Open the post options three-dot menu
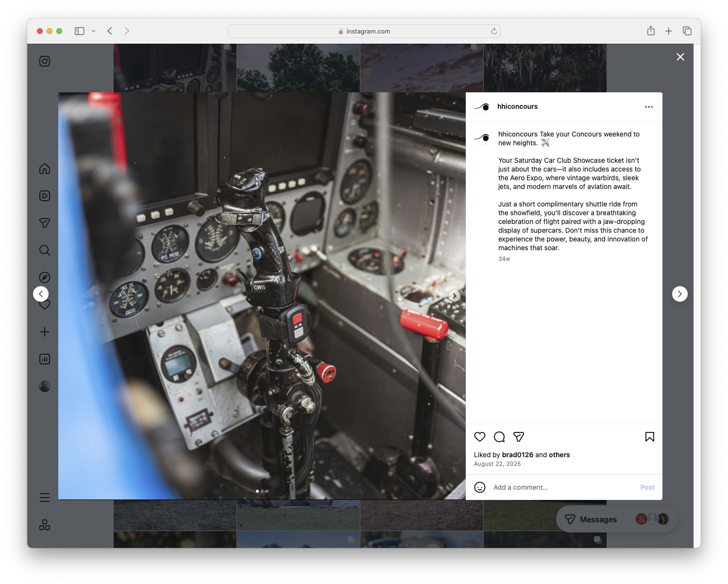Image resolution: width=728 pixels, height=584 pixels. coord(649,106)
